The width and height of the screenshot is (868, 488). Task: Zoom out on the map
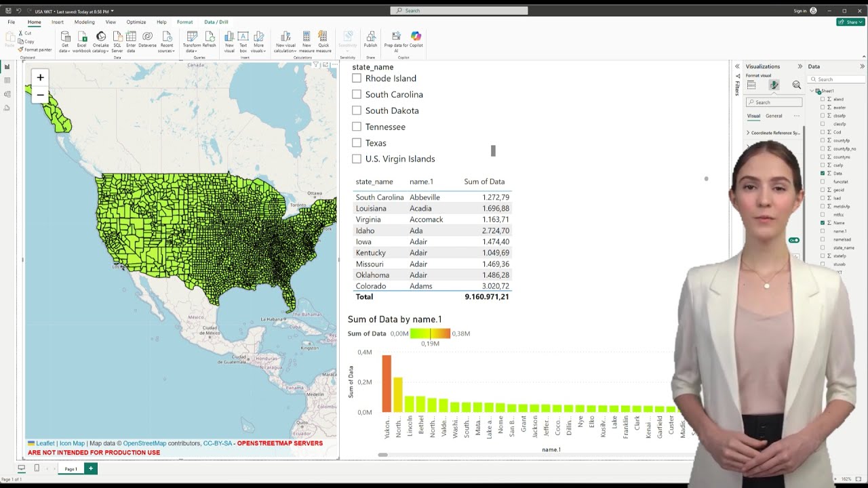40,95
